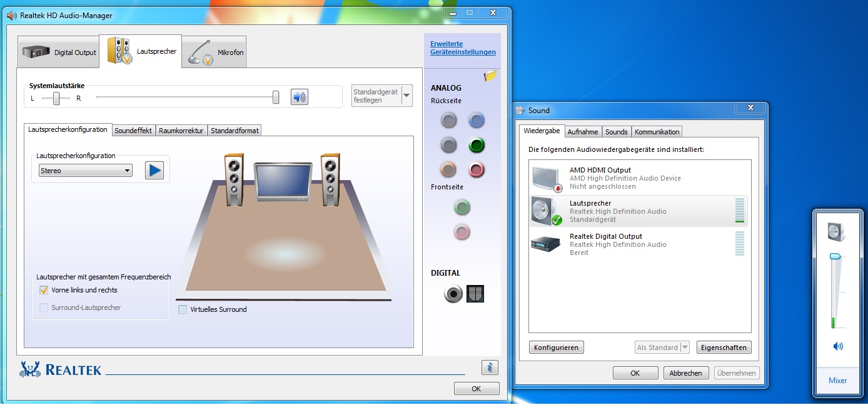Open the Soundeffekt tab
The image size is (868, 405).
point(133,131)
